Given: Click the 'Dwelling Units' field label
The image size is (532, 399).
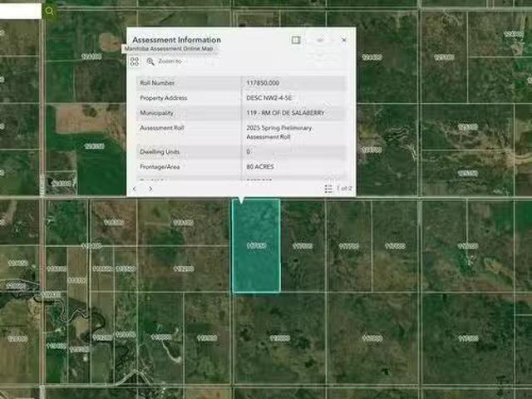Looking at the screenshot, I should tap(160, 151).
